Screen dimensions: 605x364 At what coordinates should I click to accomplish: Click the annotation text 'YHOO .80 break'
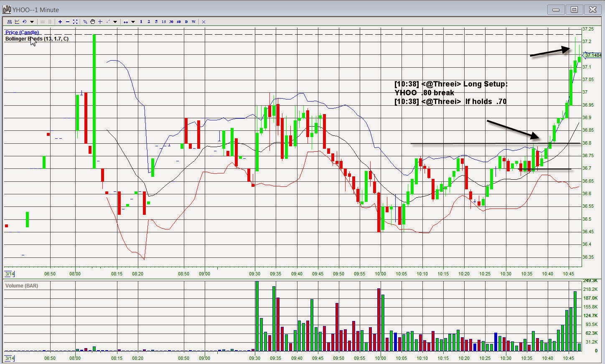(424, 93)
